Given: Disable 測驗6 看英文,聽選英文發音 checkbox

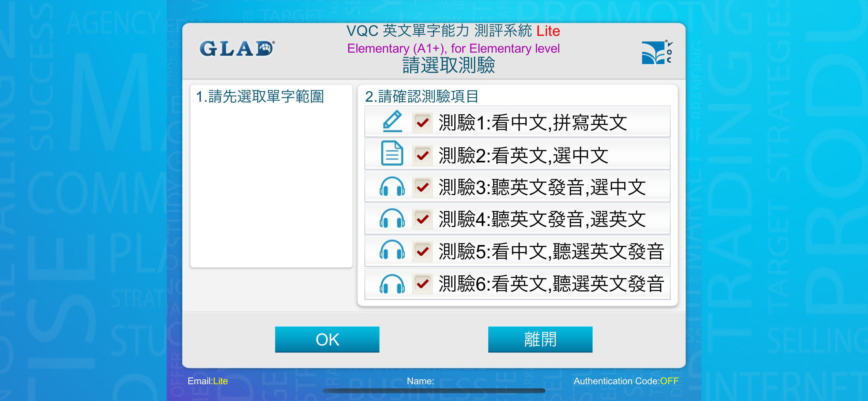Looking at the screenshot, I should pyautogui.click(x=422, y=283).
